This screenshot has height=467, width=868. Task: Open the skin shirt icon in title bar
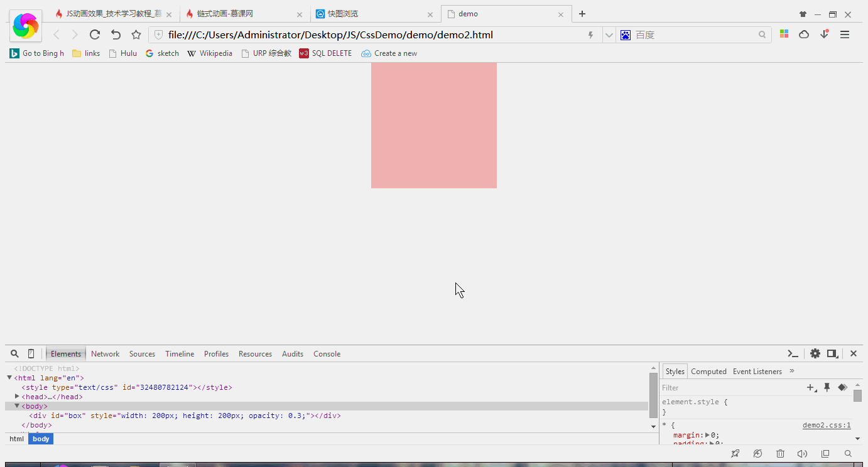803,14
